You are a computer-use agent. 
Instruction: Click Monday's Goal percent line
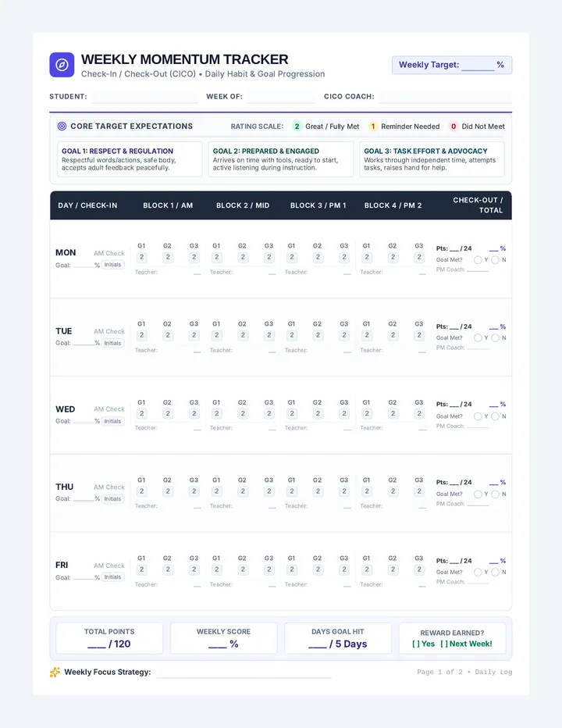(84, 265)
